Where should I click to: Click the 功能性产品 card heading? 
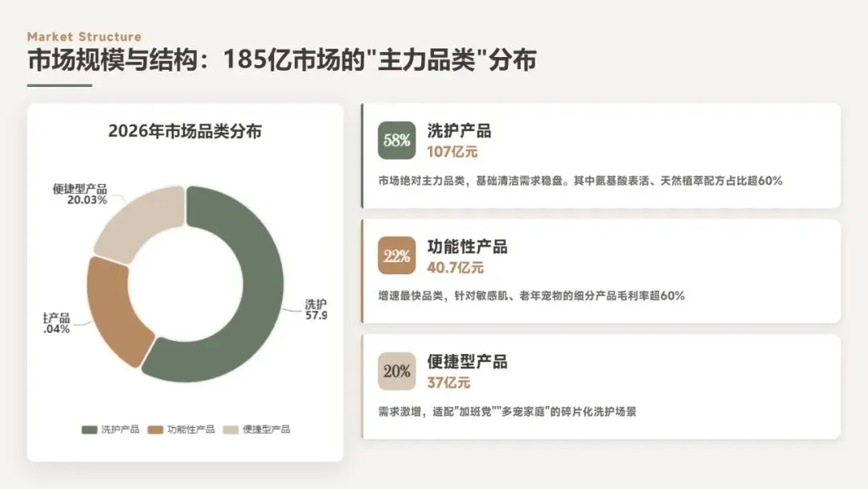(467, 247)
